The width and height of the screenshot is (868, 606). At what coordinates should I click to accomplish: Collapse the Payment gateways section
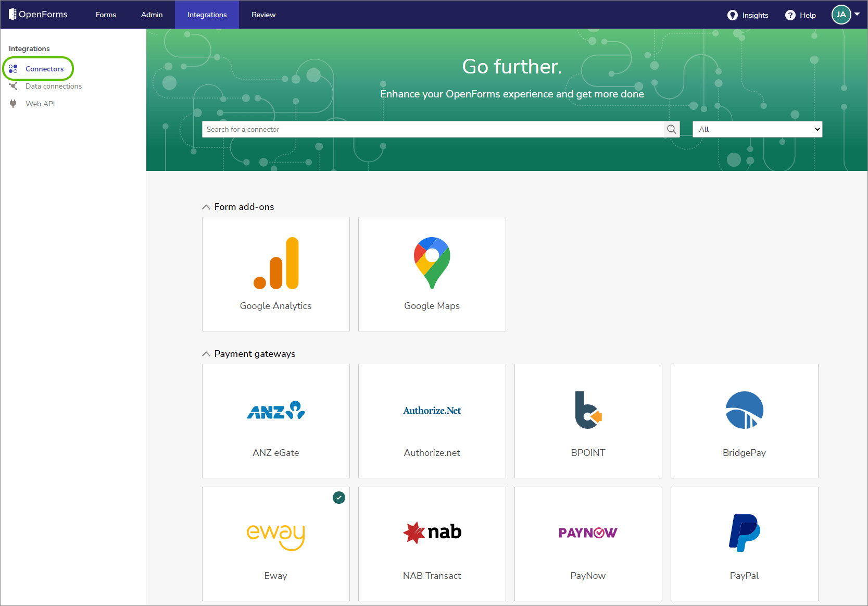tap(206, 354)
